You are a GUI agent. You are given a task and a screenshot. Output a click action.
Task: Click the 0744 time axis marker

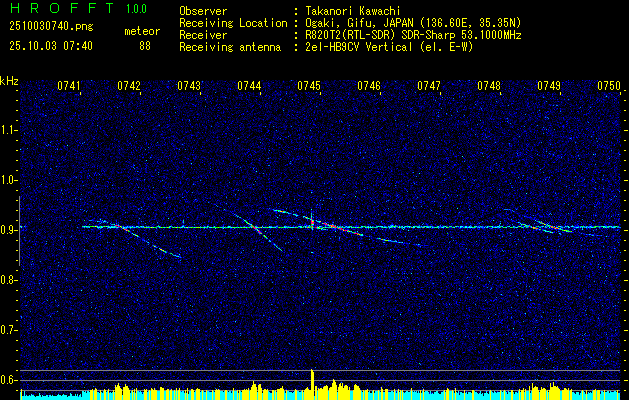coord(249,86)
